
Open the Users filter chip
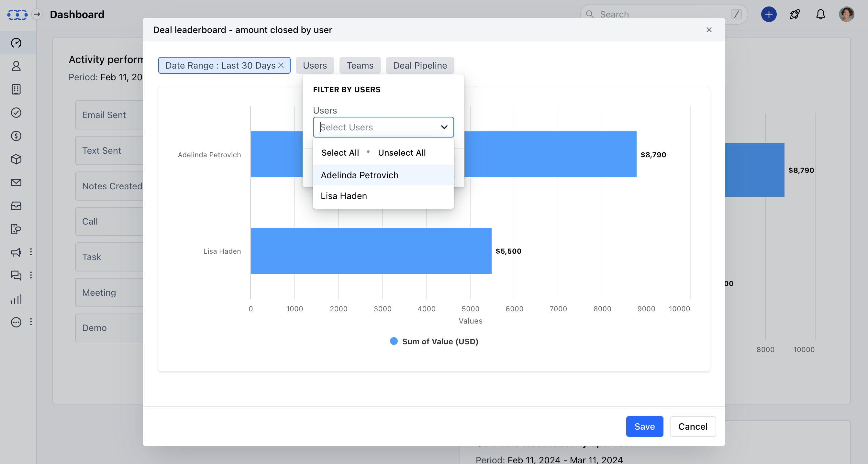[315, 65]
